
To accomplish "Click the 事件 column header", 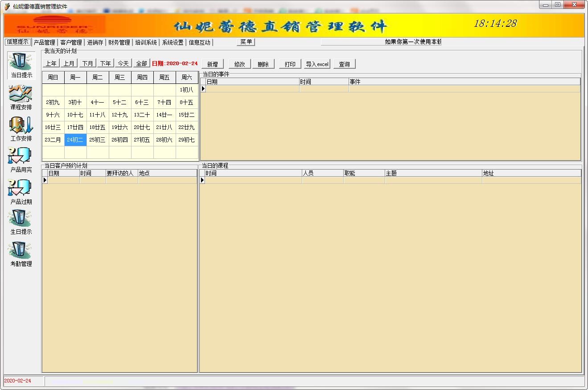I will coord(465,82).
